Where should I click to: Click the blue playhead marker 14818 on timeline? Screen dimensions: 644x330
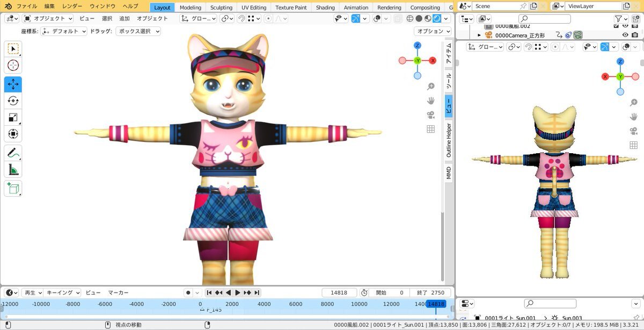coord(436,304)
